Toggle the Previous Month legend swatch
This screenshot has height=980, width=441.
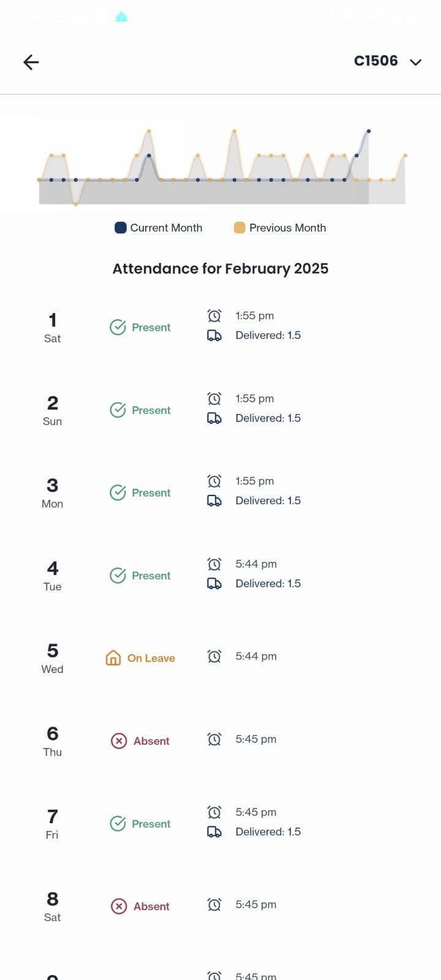coord(239,228)
